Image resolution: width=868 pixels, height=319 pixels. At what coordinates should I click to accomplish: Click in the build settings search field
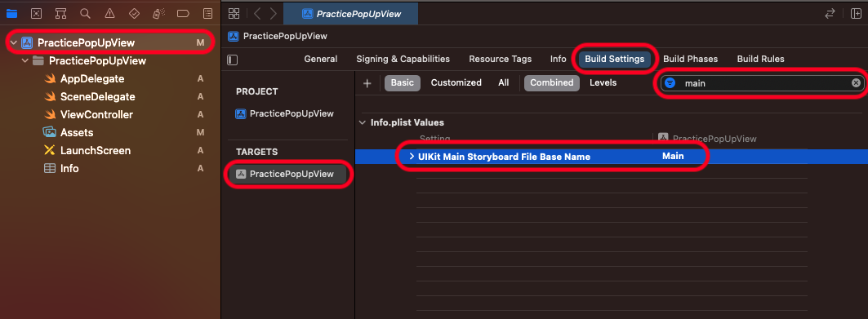[763, 83]
